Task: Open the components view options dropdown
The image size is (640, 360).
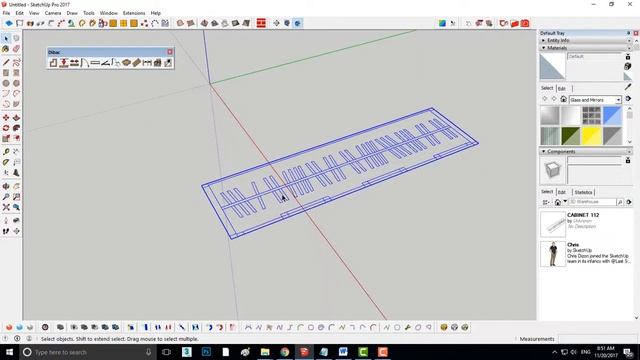Action: click(x=546, y=202)
